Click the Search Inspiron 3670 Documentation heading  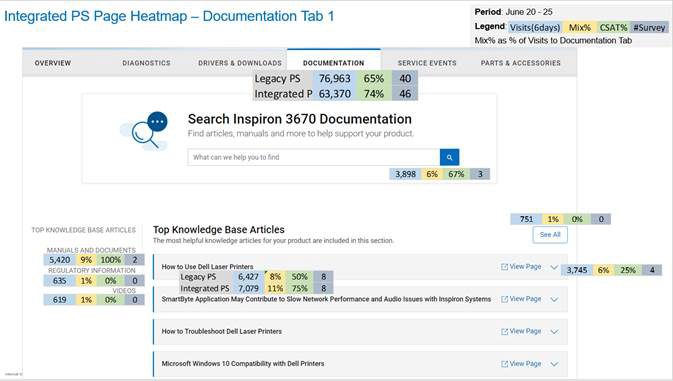click(x=300, y=119)
